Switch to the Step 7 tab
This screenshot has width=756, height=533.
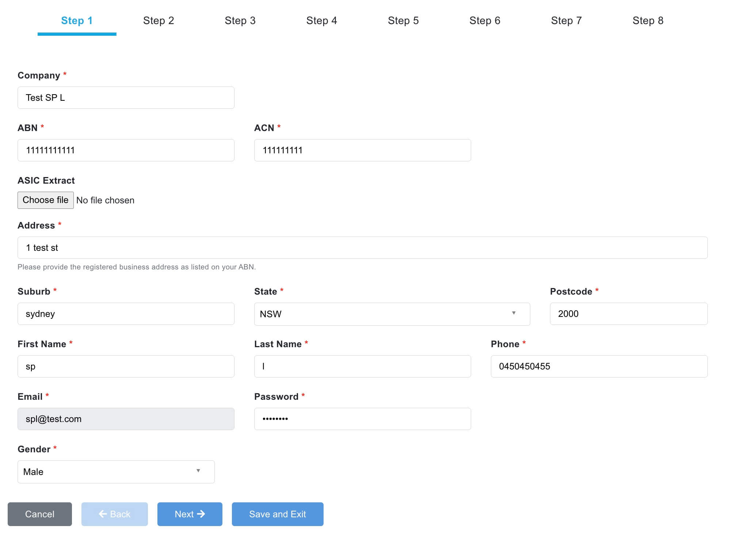point(566,21)
